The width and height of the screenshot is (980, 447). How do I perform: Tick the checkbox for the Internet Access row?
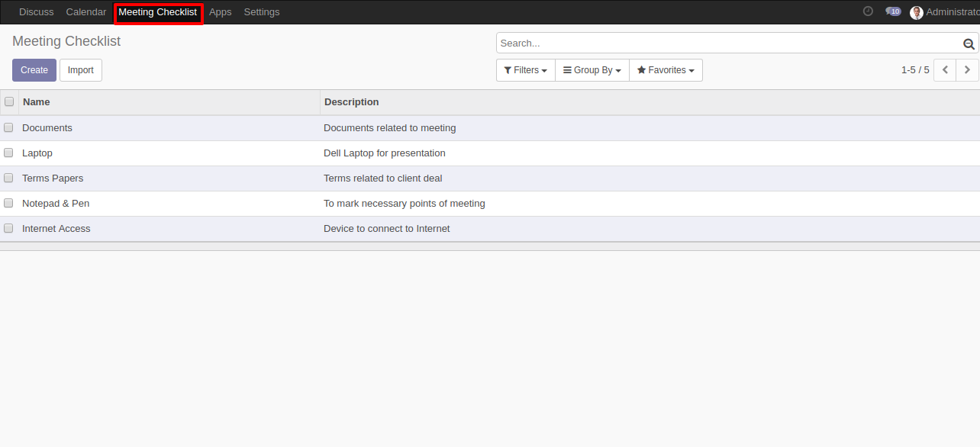click(x=8, y=228)
